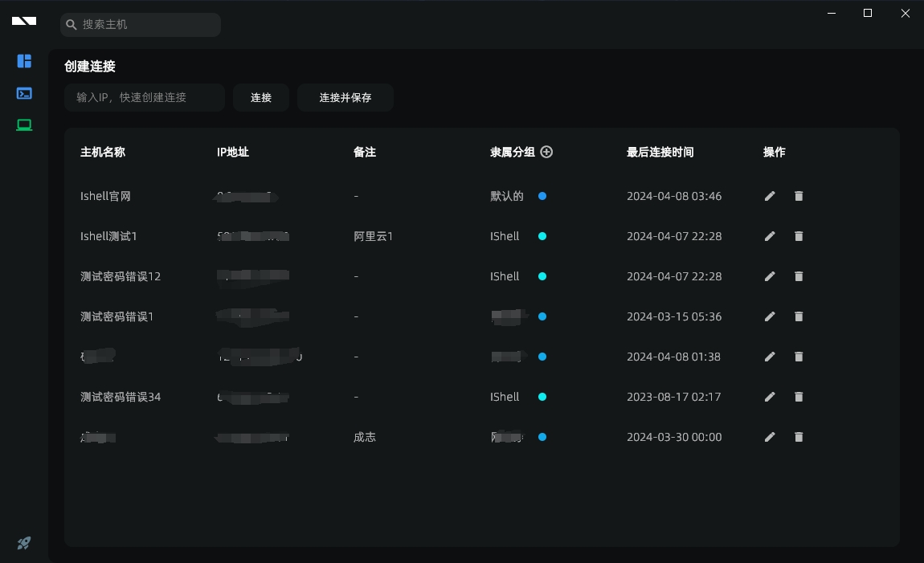Click the quick-connect IP input field
This screenshot has height=563, width=924.
(x=145, y=97)
